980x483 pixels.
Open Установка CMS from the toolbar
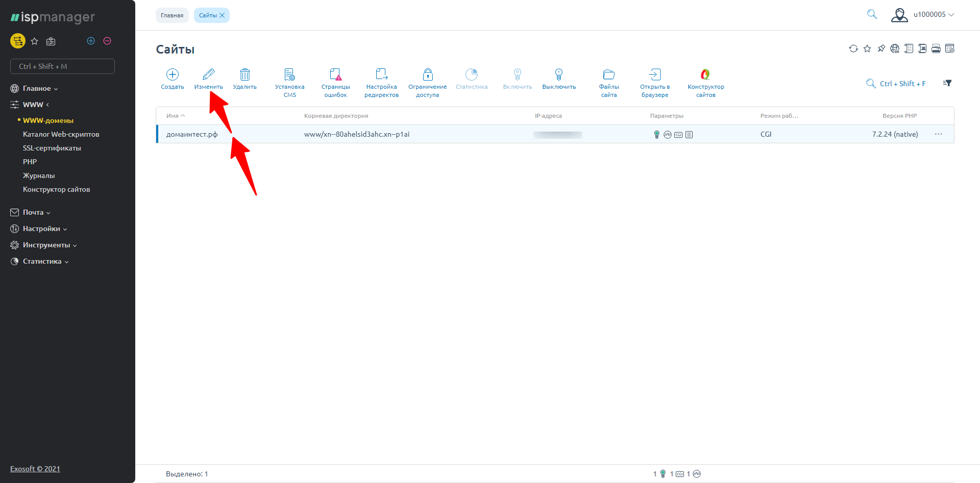(289, 75)
